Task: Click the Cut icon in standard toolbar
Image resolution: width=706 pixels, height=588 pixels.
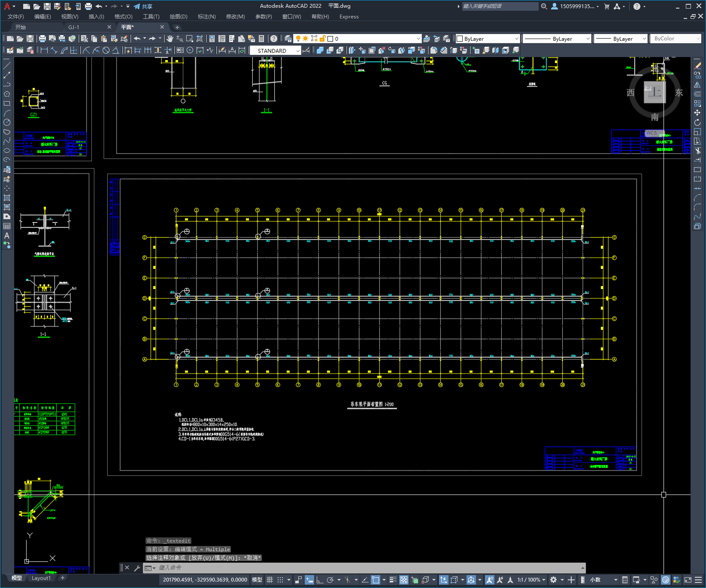Action: click(x=85, y=39)
